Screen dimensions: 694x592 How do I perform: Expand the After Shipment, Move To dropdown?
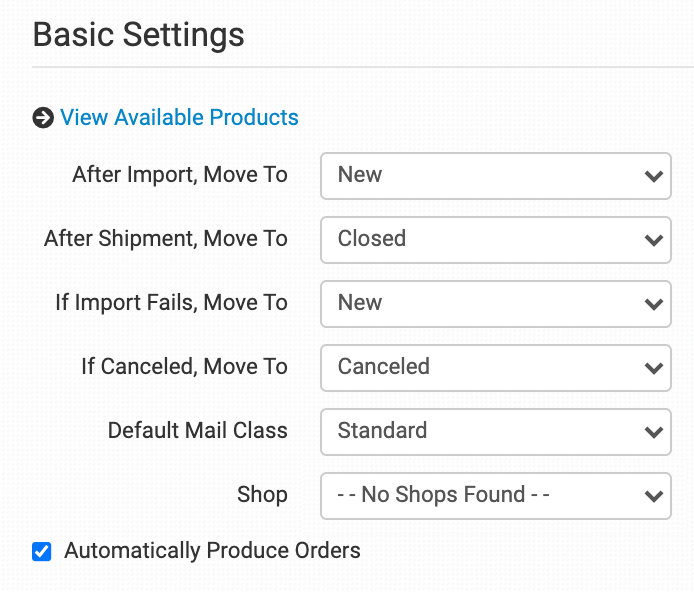(495, 240)
